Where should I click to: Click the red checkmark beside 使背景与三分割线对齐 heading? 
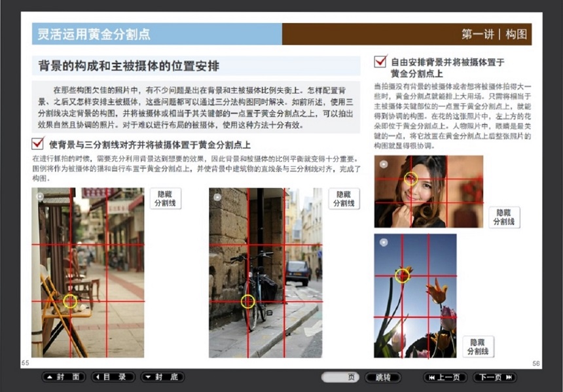point(38,144)
